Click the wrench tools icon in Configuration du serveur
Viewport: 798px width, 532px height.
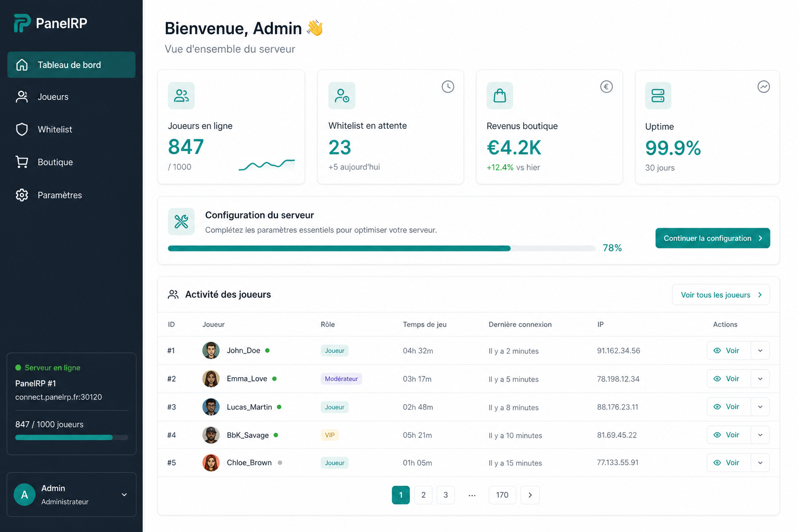[181, 222]
